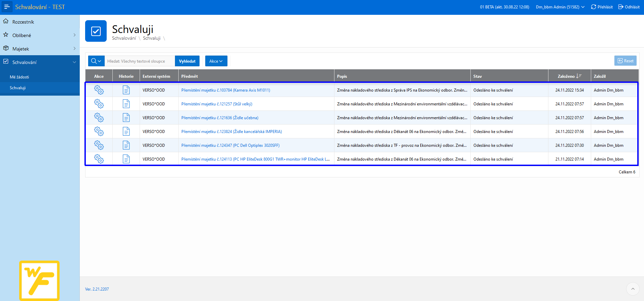Click Popis cell mentioning TF - provoz
Image resolution: width=644 pixels, height=301 pixels.
click(x=402, y=145)
